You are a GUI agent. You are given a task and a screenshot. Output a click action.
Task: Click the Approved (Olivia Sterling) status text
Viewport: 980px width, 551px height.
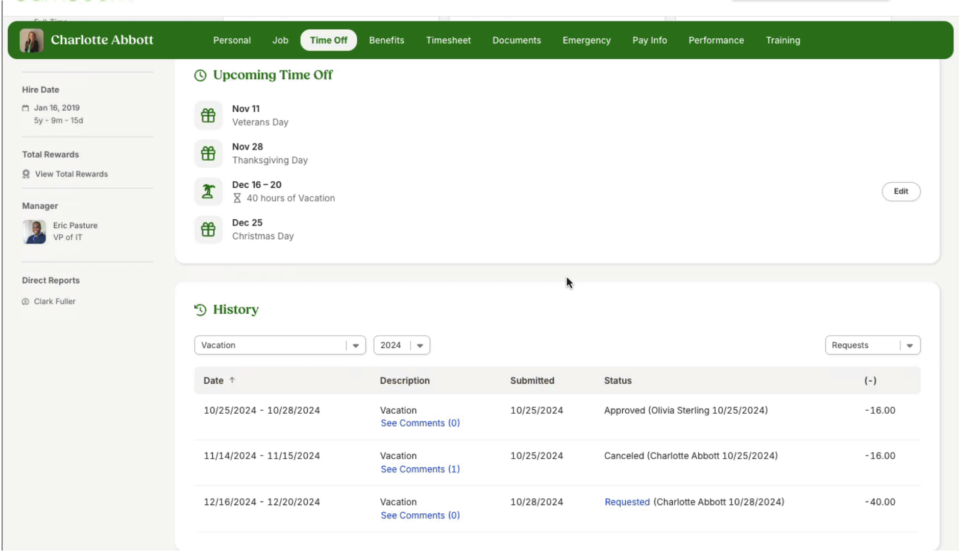[x=686, y=411]
